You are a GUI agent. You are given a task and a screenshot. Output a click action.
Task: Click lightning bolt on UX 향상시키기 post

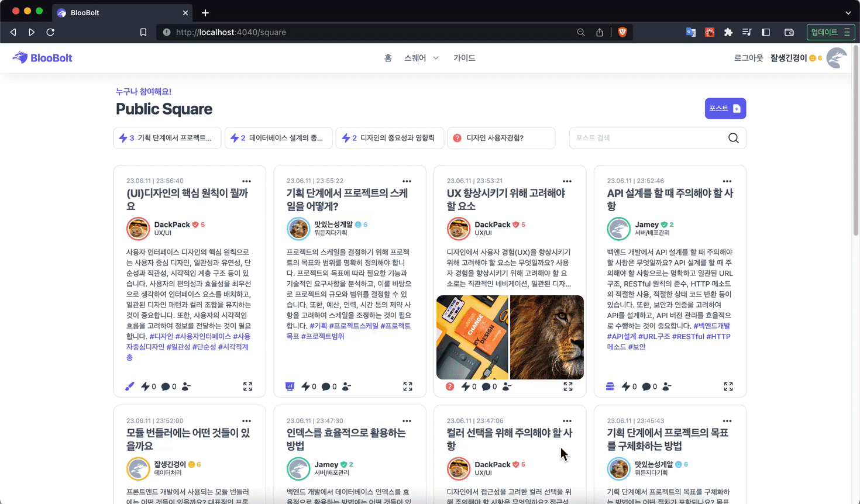click(x=466, y=386)
